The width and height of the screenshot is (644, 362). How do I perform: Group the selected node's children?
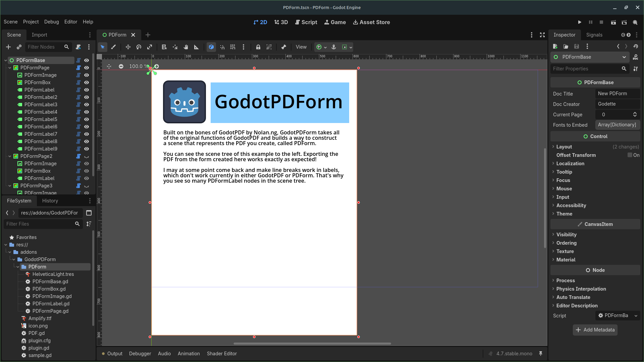click(269, 47)
